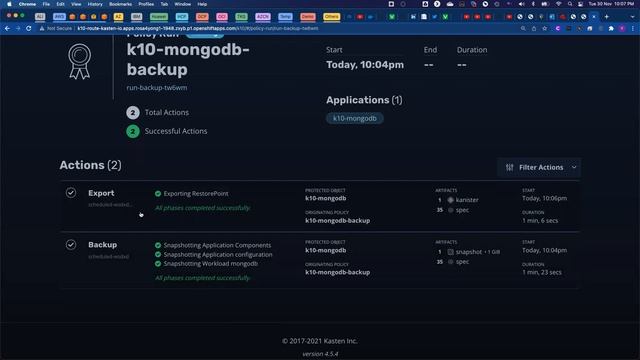Viewport: 640px width, 360px height.
Task: Click the browser back arrow
Action: [x=7, y=28]
